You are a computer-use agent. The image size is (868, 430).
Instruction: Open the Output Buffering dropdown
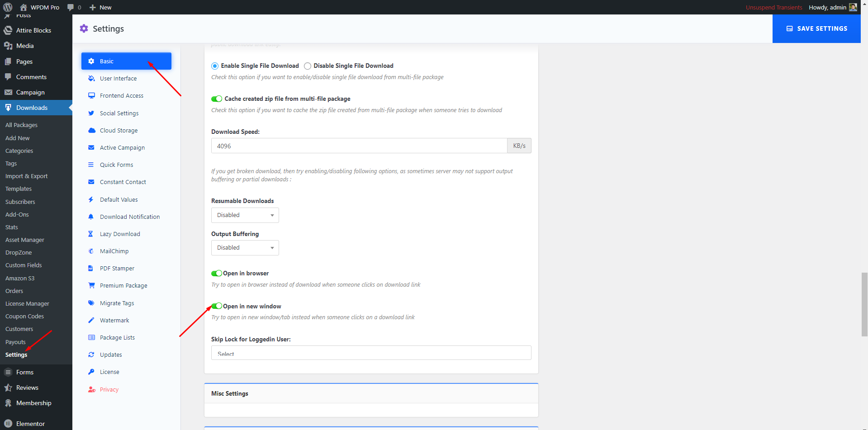[245, 248]
